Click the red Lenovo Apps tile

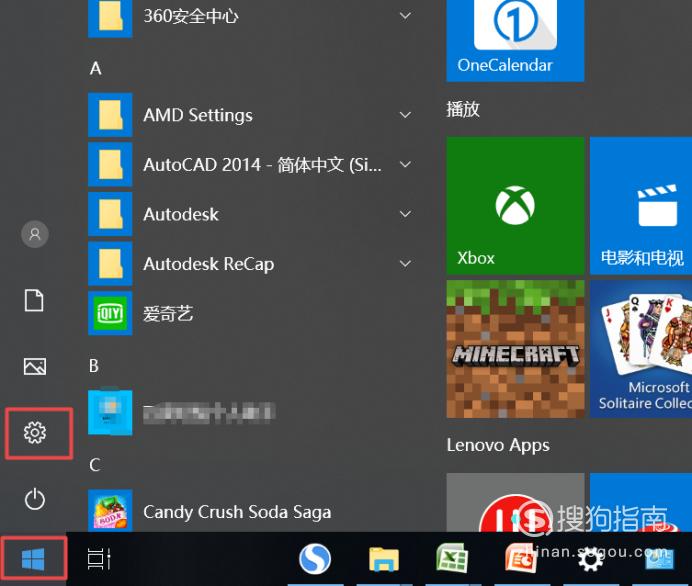(x=515, y=503)
